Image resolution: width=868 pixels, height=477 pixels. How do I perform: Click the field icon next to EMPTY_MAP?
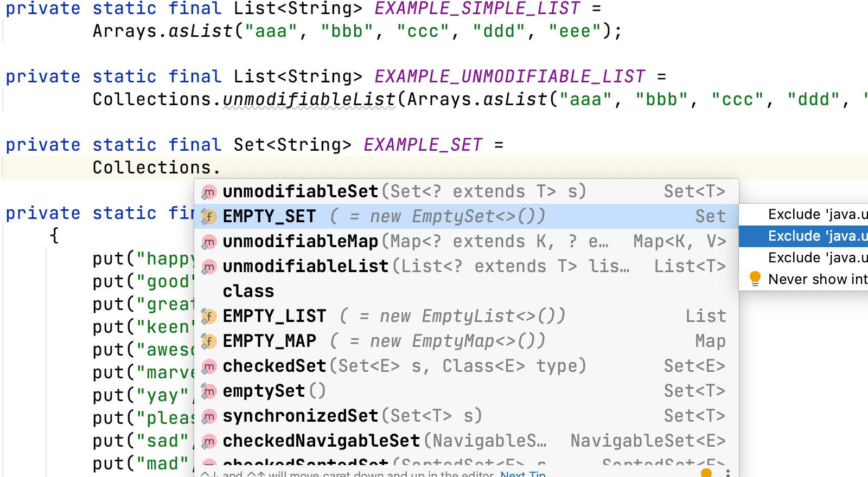209,341
